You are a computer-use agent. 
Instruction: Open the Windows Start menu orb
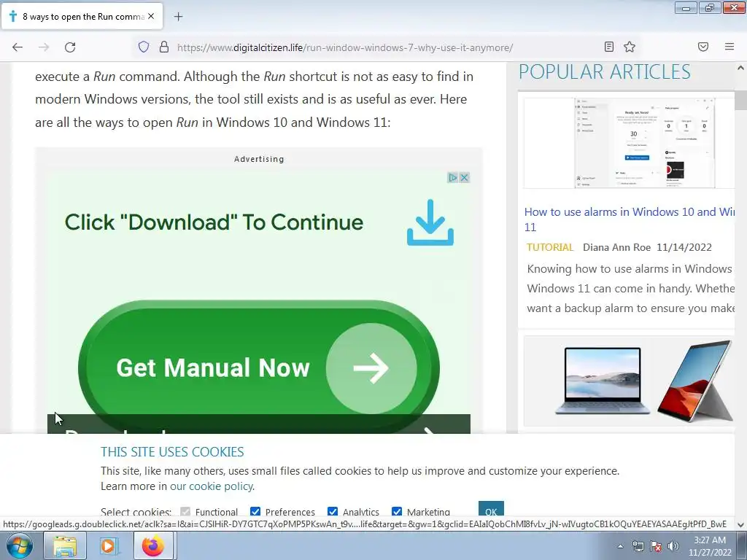tap(20, 545)
